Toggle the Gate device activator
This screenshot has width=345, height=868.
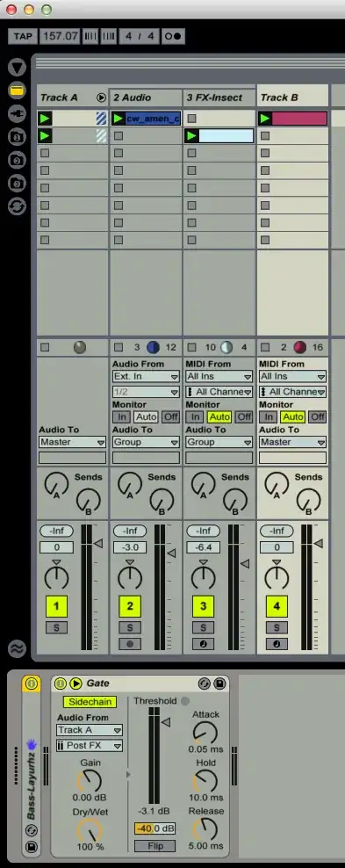coord(61,684)
